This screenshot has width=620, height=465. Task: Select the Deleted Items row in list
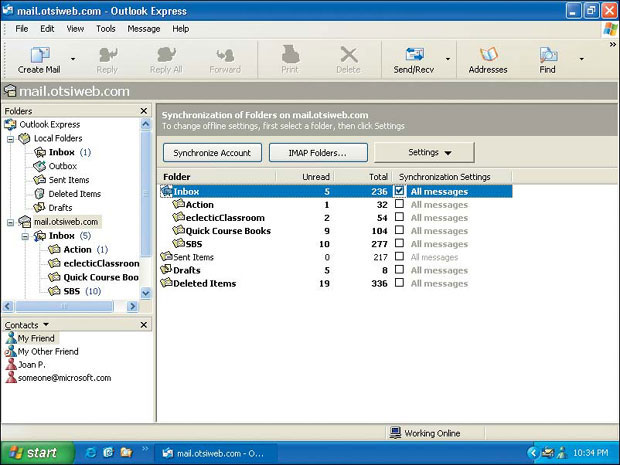pos(335,283)
